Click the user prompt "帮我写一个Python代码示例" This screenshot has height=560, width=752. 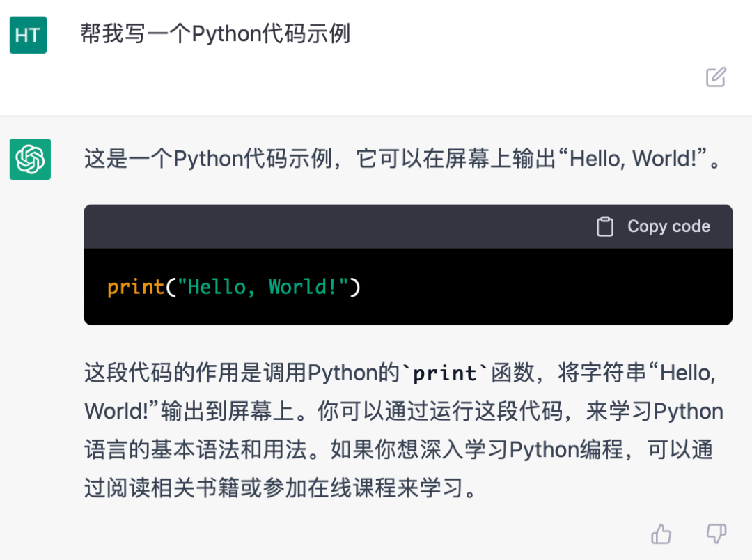(215, 34)
